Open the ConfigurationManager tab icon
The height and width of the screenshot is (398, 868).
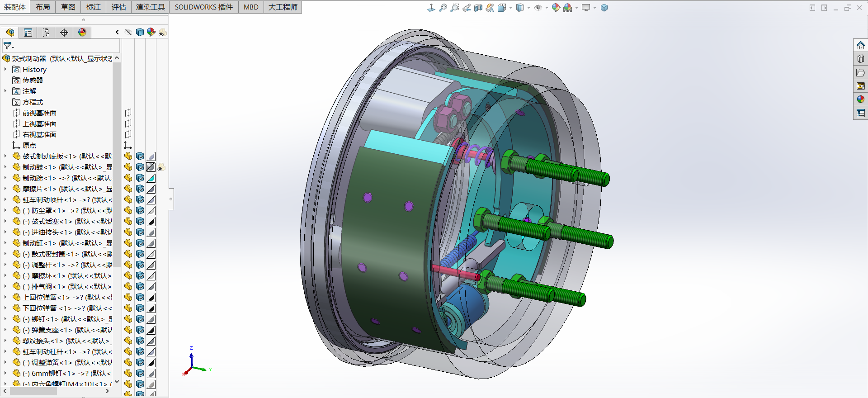coord(46,32)
